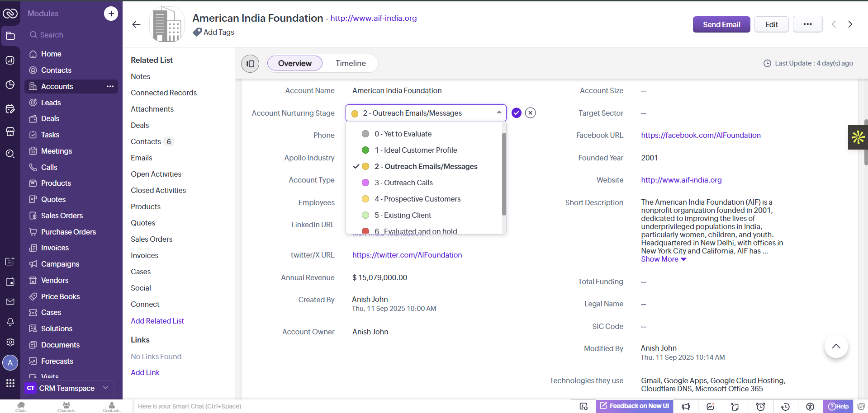
Task: Toggle the related list sidebar panel icon
Action: pos(250,64)
